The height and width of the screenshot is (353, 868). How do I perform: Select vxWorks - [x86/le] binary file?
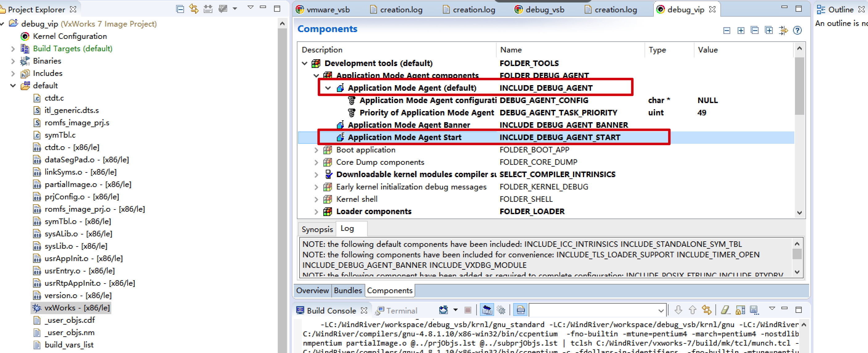(x=71, y=308)
